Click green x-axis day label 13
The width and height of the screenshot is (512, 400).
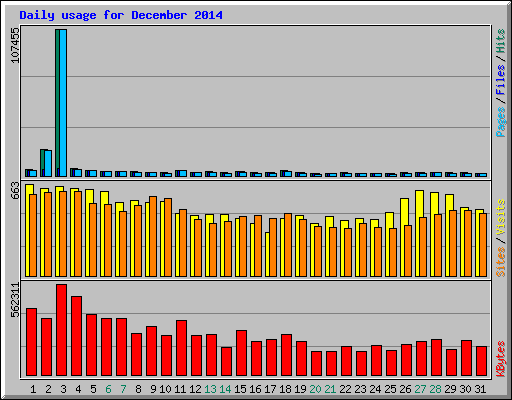click(x=210, y=389)
